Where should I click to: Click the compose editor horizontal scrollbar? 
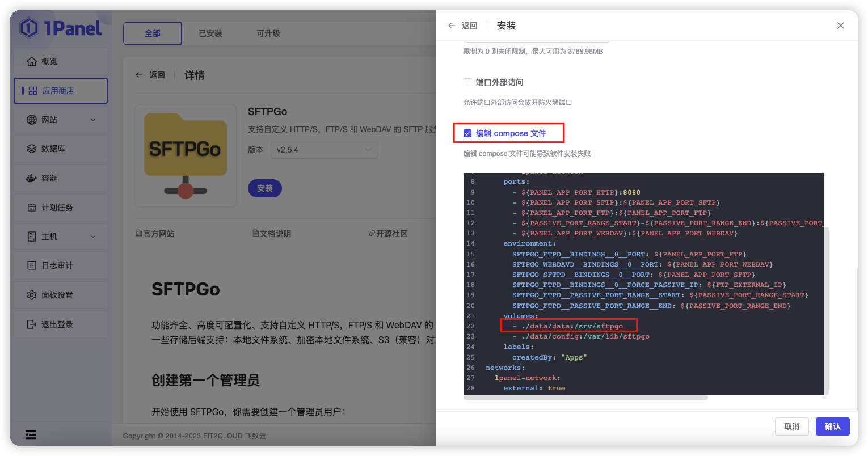(x=585, y=398)
